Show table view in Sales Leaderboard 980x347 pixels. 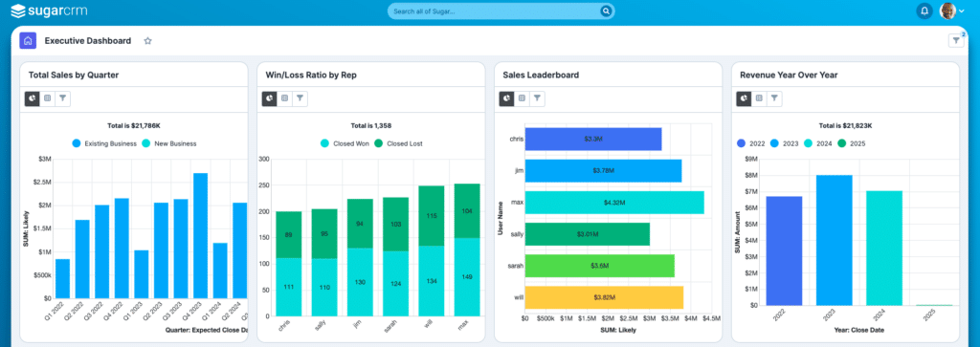pos(522,98)
